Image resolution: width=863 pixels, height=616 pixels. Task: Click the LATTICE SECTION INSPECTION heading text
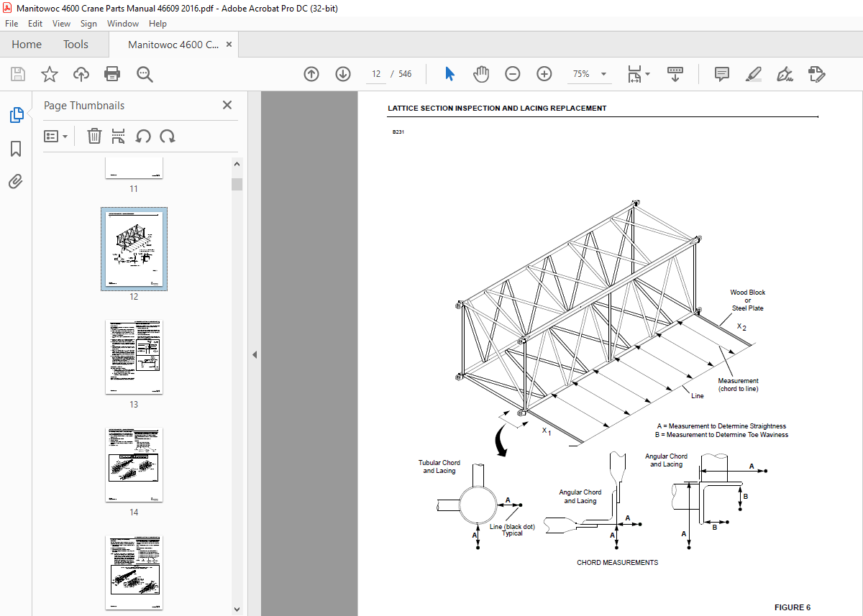tap(497, 109)
